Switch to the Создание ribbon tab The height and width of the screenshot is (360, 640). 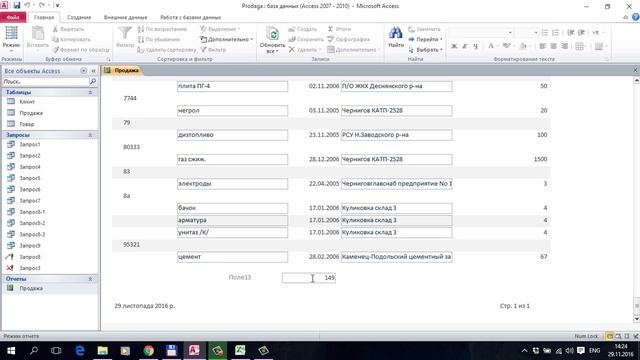click(x=79, y=18)
